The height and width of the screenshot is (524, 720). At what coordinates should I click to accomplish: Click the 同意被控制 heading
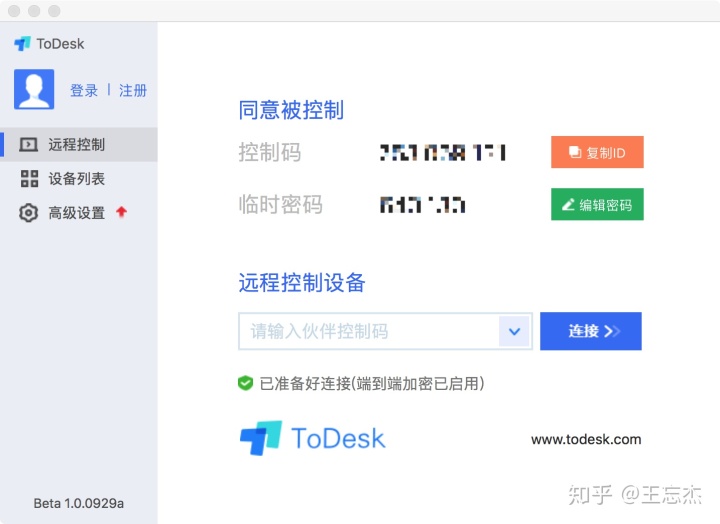[291, 110]
